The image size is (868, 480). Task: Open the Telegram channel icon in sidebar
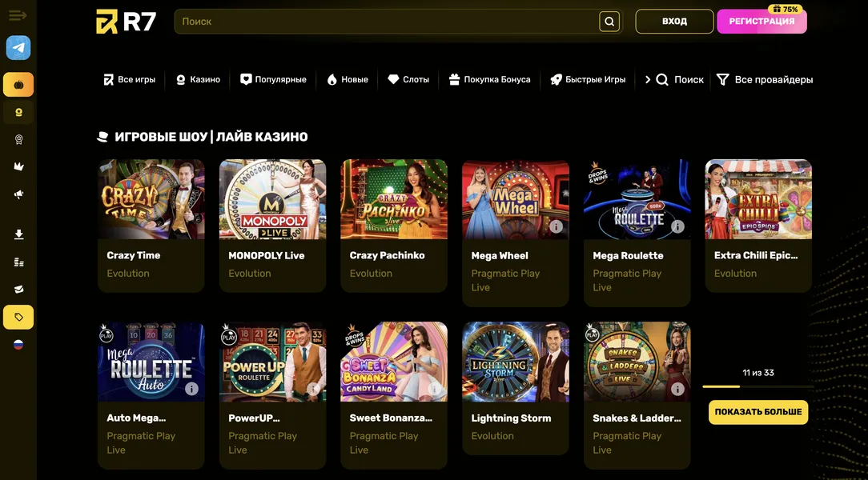coord(18,48)
